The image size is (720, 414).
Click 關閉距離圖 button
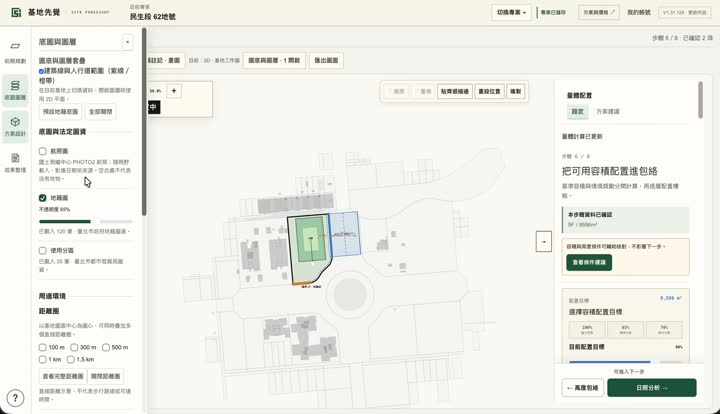click(x=105, y=376)
